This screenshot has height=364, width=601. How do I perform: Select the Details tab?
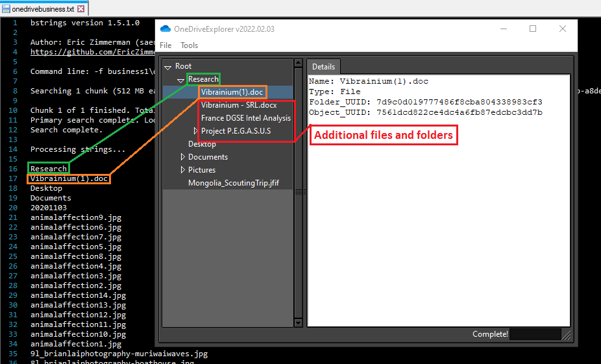[x=323, y=67]
